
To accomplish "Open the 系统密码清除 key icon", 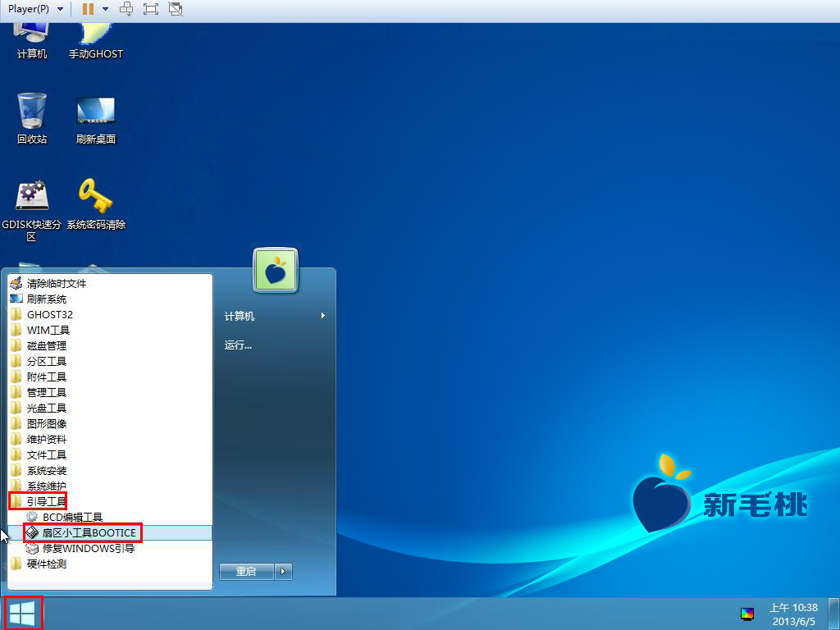I will point(96,204).
